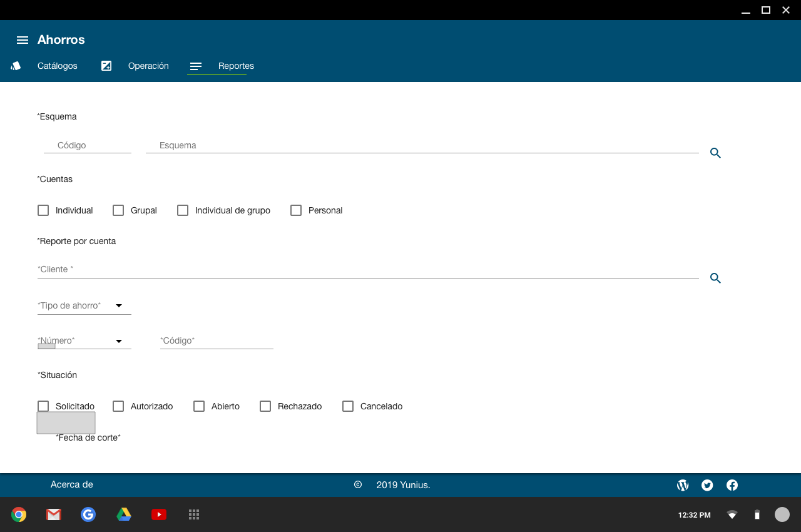The image size is (801, 532).
Task: Switch to the Operación tab
Action: (148, 66)
